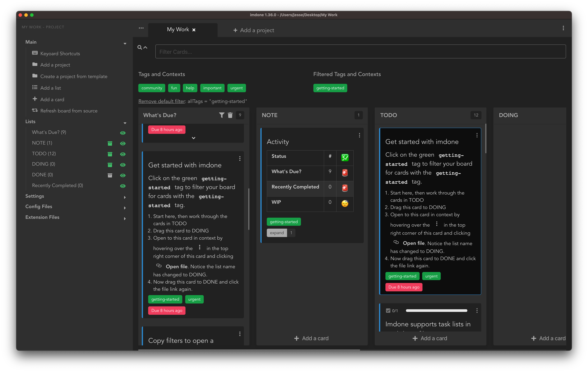Click the board horizontal scrollbar at bottom

[249, 350]
